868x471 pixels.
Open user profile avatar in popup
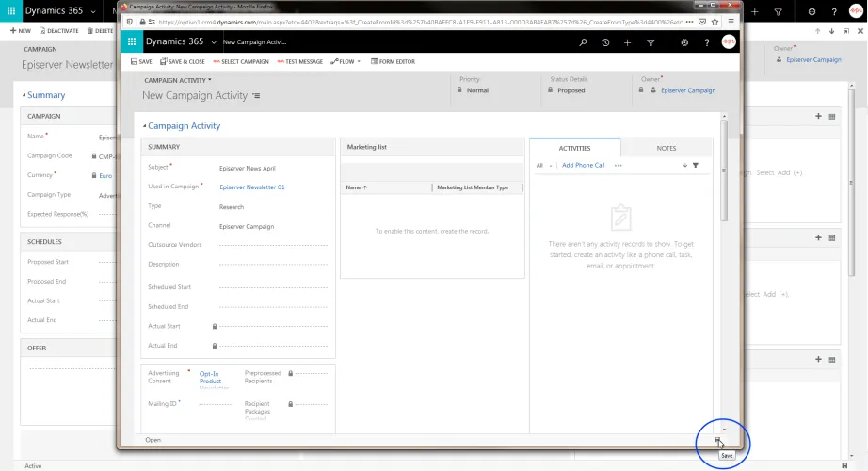[x=729, y=41]
